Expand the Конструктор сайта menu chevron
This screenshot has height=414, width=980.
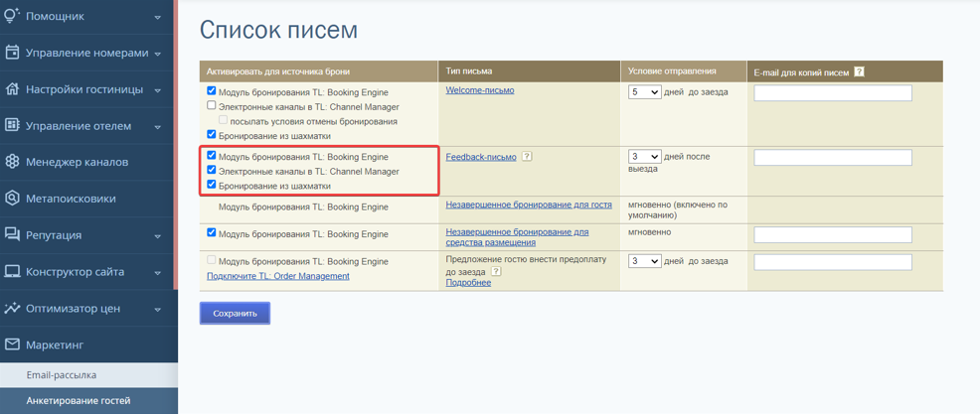coord(157,273)
